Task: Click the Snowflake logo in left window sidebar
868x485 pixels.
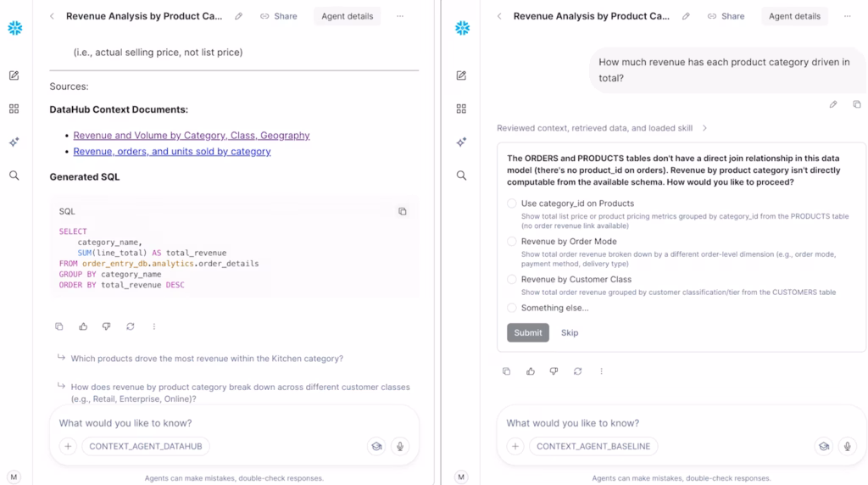Action: (15, 28)
